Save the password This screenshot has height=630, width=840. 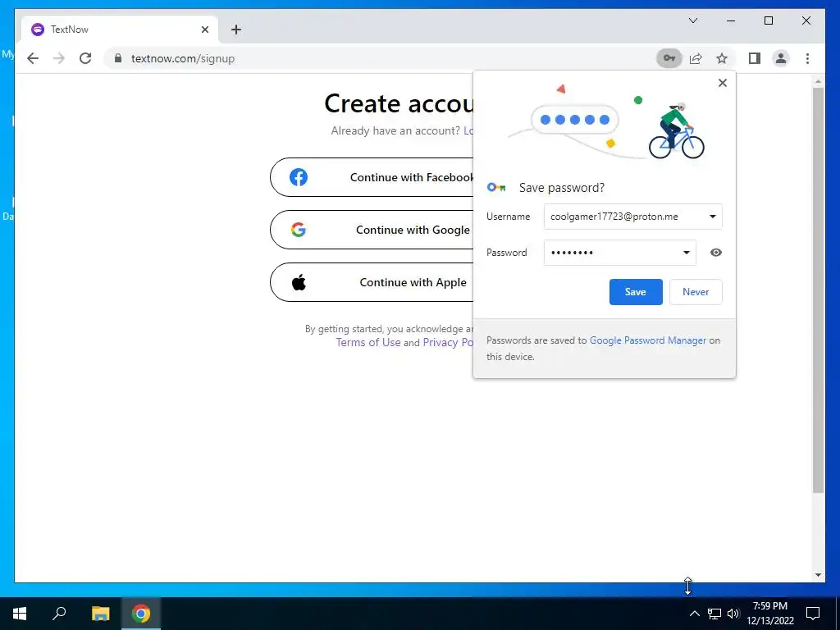point(636,292)
